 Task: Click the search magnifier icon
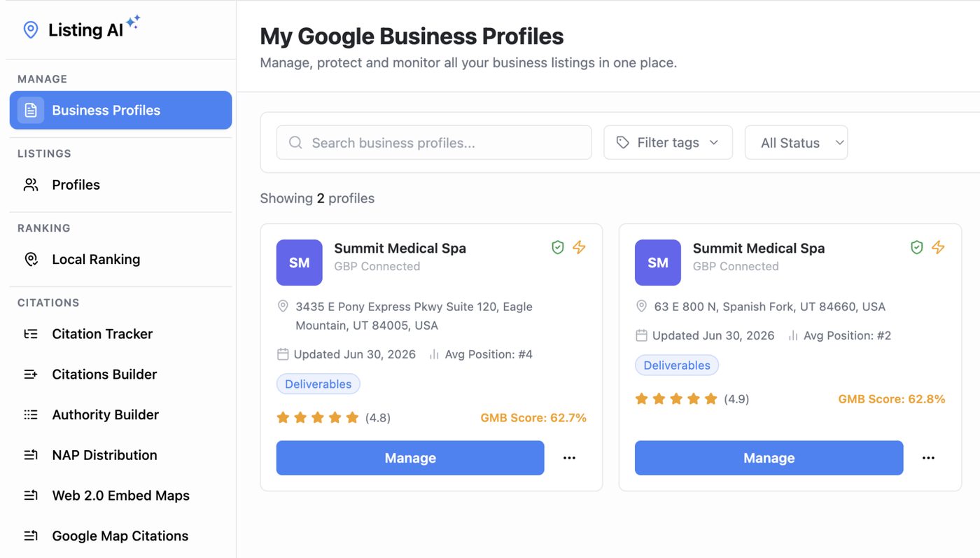[295, 143]
